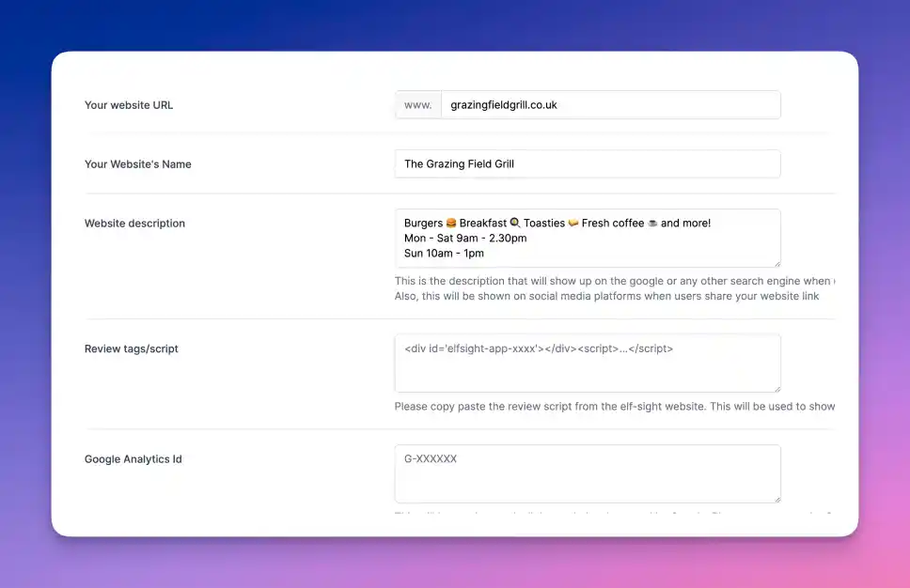Edit the Website's Name field
This screenshot has height=588, width=910.
click(587, 163)
